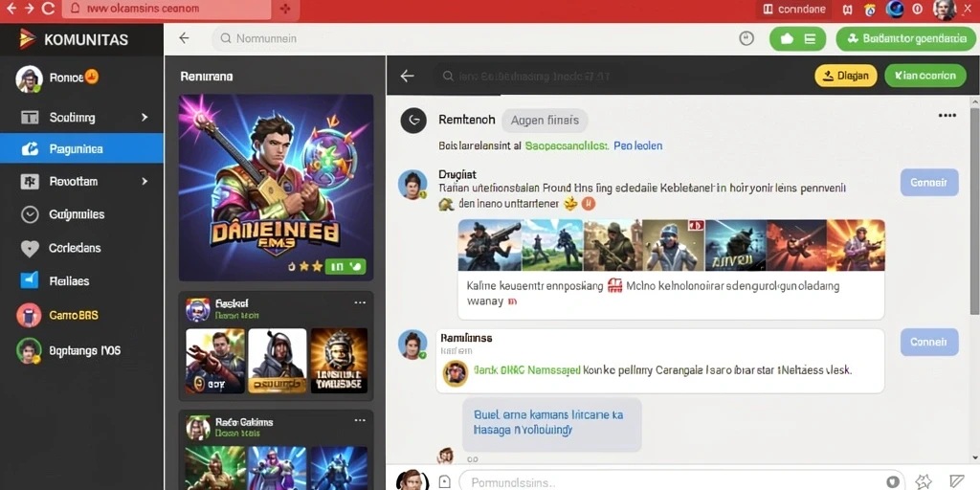The height and width of the screenshot is (490, 980).
Task: Open the 'corindane' browser button
Action: pos(794,9)
